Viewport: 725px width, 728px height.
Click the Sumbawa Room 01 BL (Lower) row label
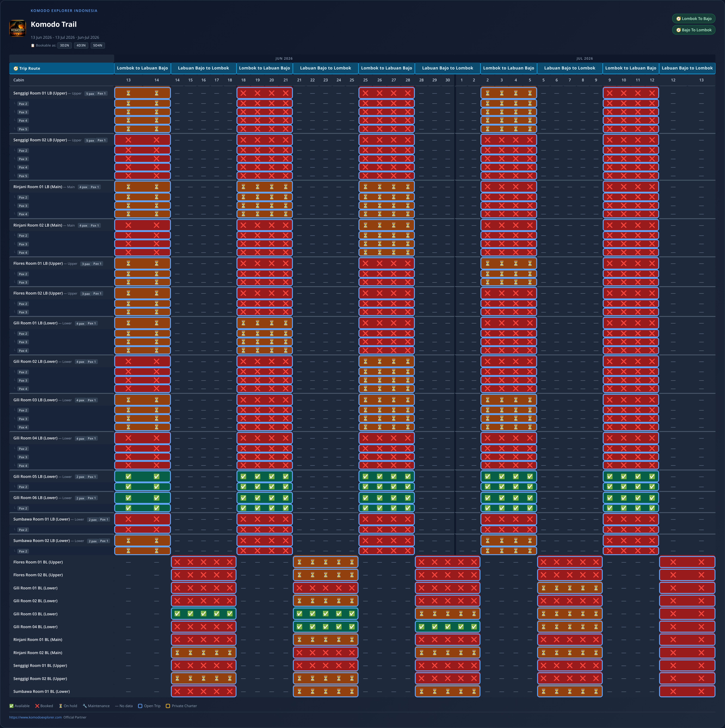click(41, 692)
